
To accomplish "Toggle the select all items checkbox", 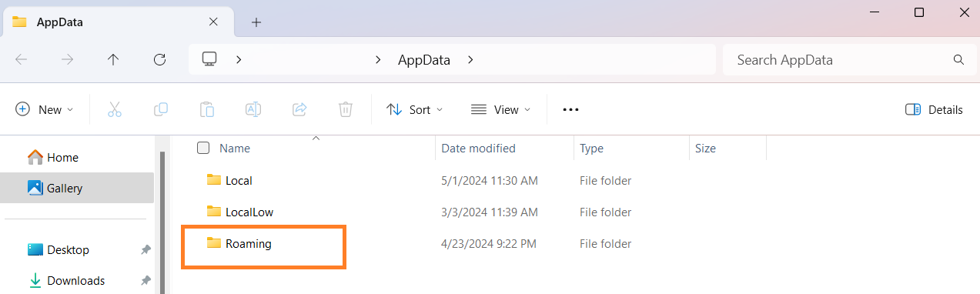I will 203,148.
